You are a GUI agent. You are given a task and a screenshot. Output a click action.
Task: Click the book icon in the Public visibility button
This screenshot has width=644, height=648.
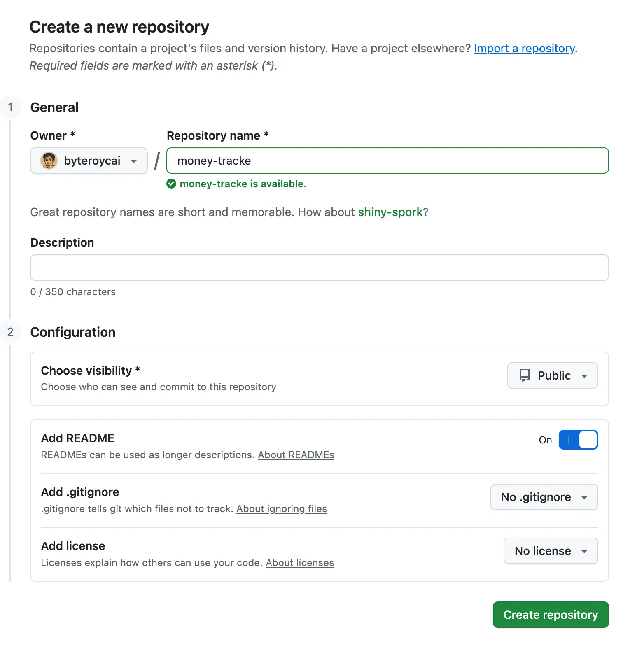[x=524, y=375]
